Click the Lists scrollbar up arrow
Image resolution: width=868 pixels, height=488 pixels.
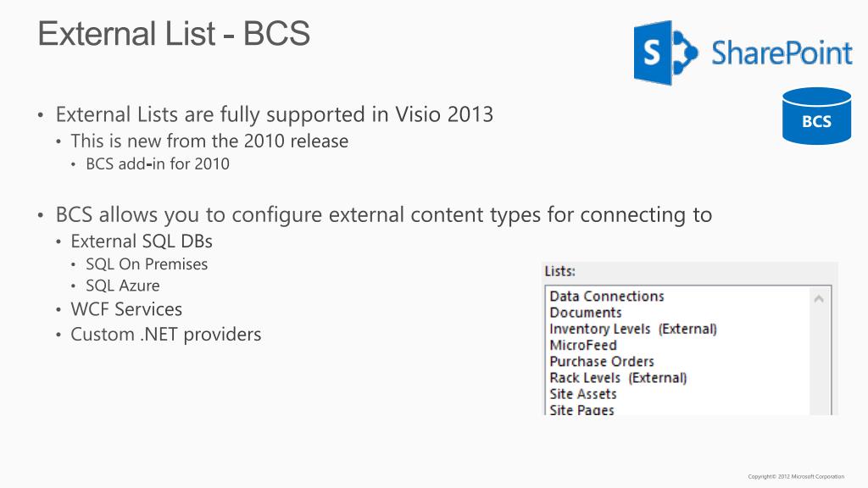coord(820,299)
